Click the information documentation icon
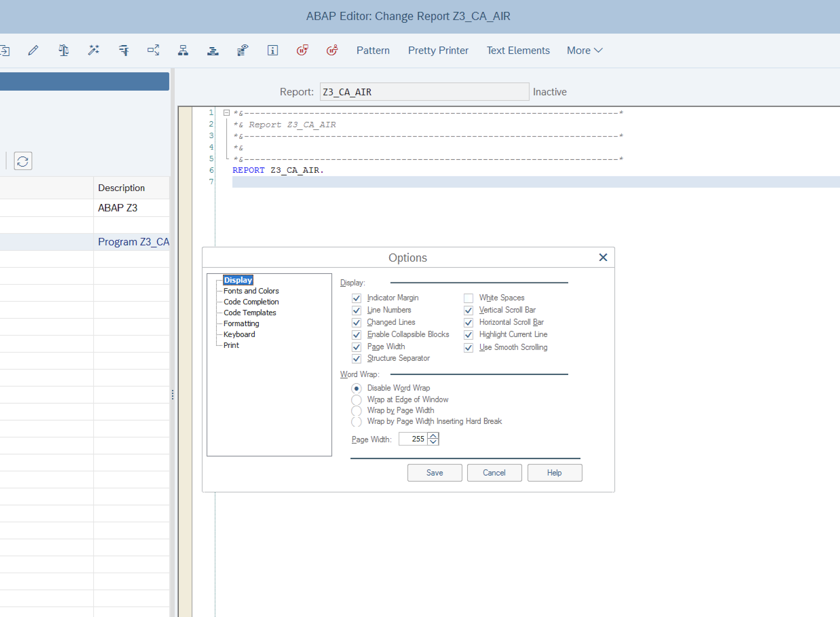 [272, 50]
